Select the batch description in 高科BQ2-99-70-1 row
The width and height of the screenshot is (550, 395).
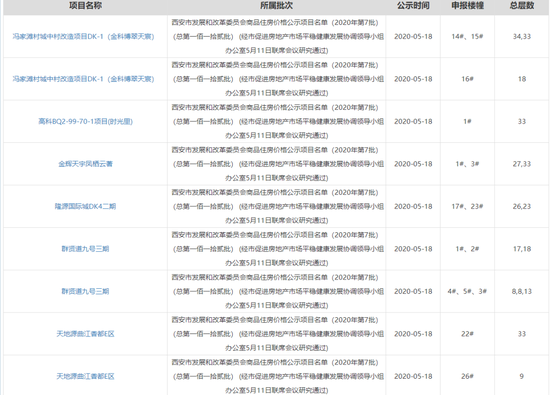(x=277, y=121)
